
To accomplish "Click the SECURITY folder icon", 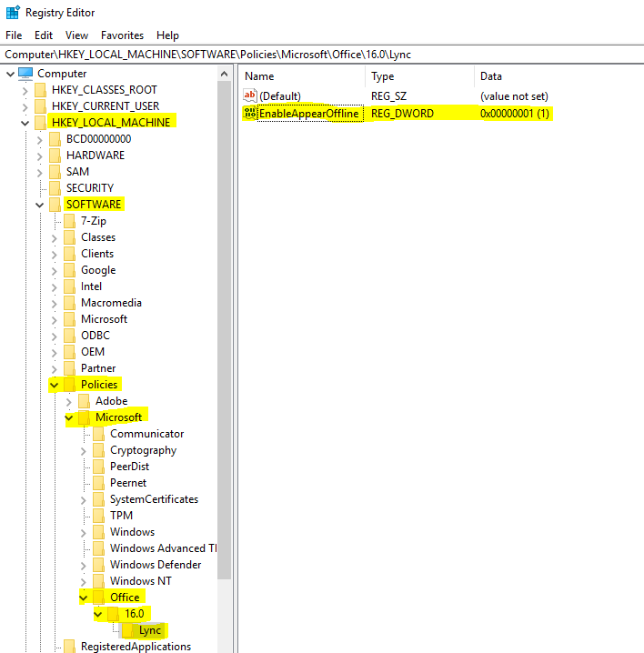I will click(55, 188).
